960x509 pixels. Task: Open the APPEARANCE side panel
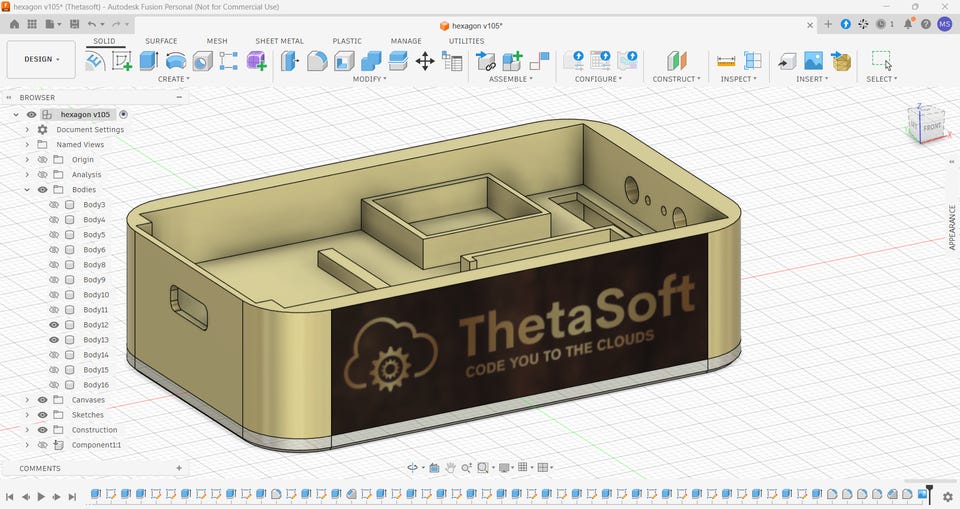[952, 227]
